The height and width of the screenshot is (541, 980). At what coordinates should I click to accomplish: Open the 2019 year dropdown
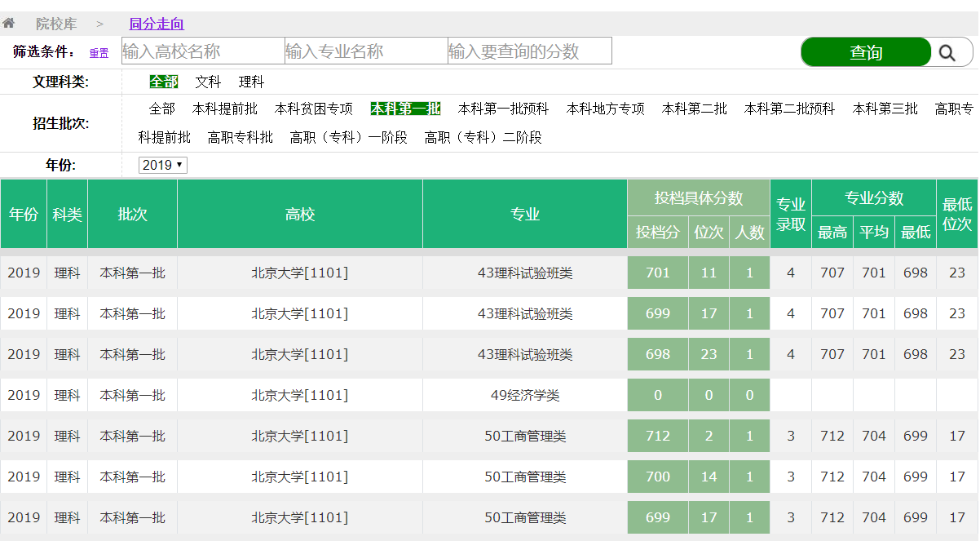point(162,166)
